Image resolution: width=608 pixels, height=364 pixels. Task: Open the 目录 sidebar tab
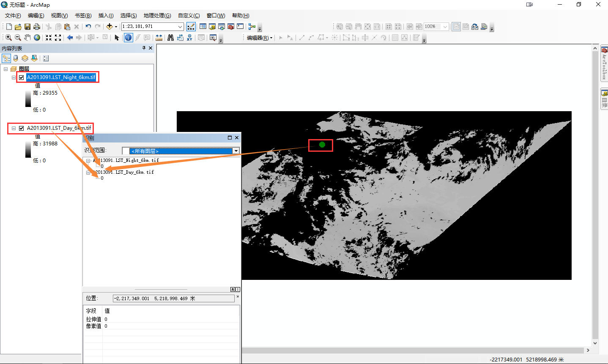[x=604, y=97]
